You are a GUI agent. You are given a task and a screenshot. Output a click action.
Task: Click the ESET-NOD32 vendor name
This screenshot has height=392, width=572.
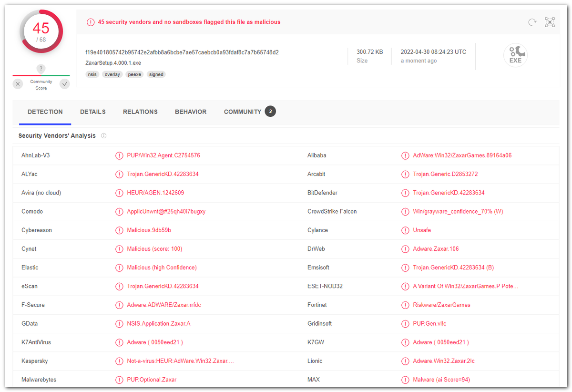[325, 286]
